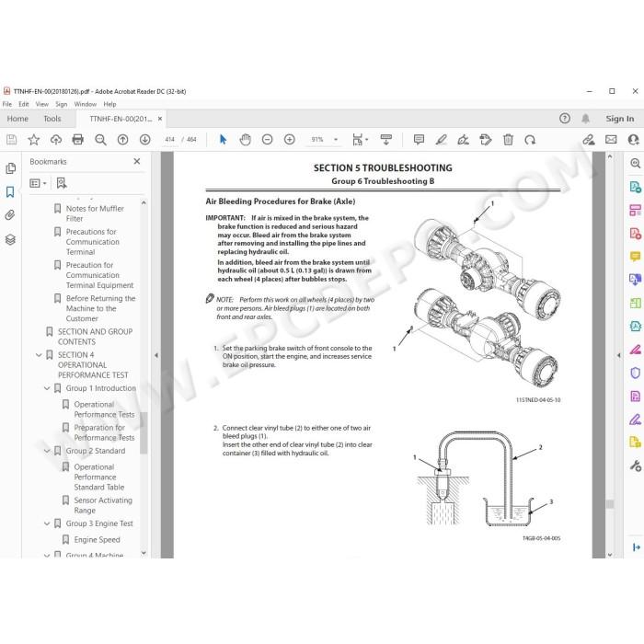
Task: Click the page number input field
Action: (x=169, y=140)
